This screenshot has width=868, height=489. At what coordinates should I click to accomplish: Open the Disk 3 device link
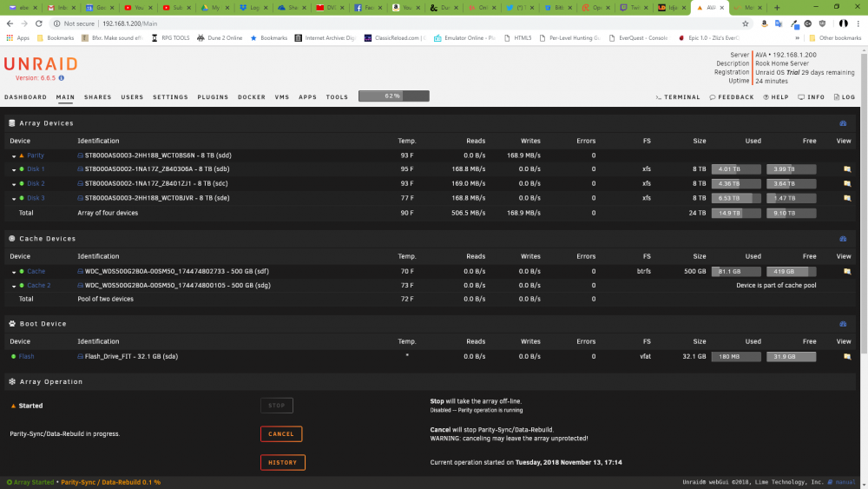[36, 198]
